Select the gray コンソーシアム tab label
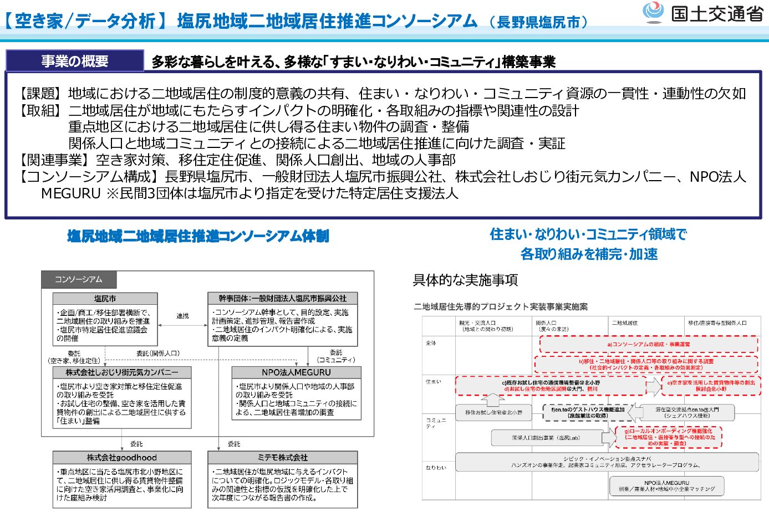This screenshot has height=532, width=769. pyautogui.click(x=78, y=279)
